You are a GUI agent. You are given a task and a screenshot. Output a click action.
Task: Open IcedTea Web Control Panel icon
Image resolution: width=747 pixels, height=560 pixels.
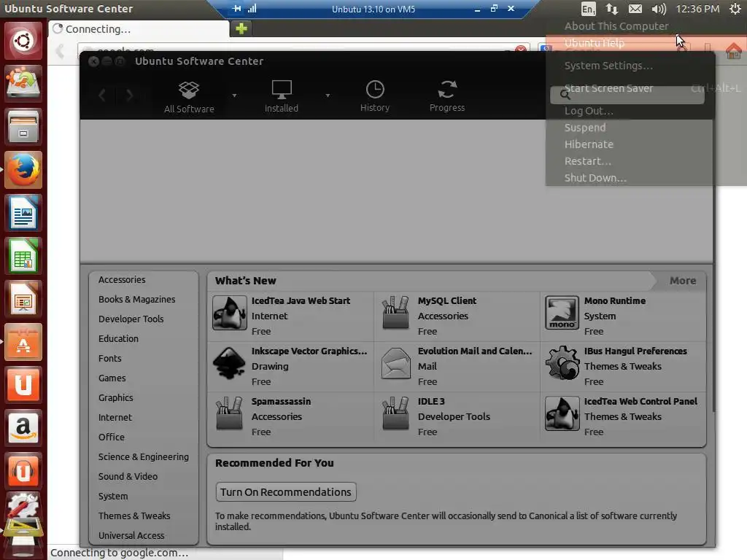tap(562, 414)
